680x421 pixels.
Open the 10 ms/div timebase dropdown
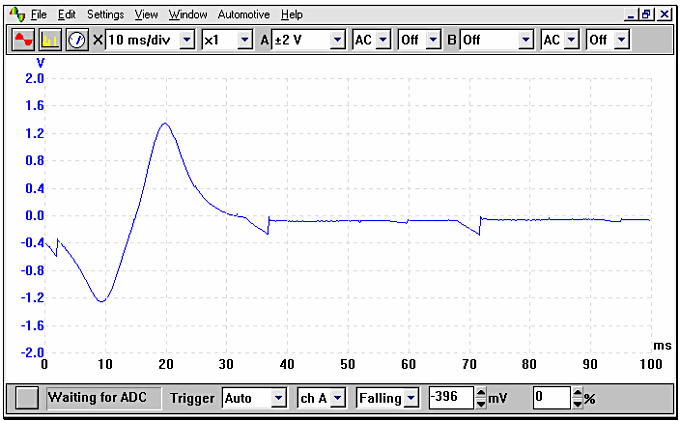point(187,40)
